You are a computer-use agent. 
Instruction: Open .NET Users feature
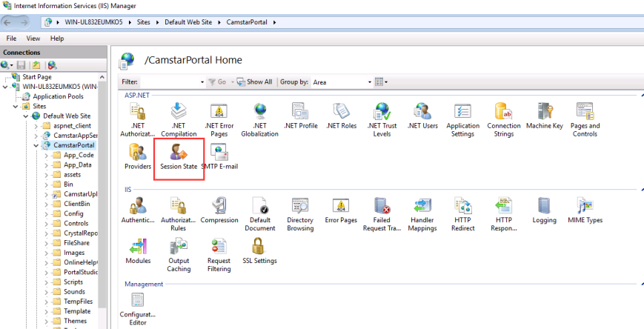click(x=422, y=116)
